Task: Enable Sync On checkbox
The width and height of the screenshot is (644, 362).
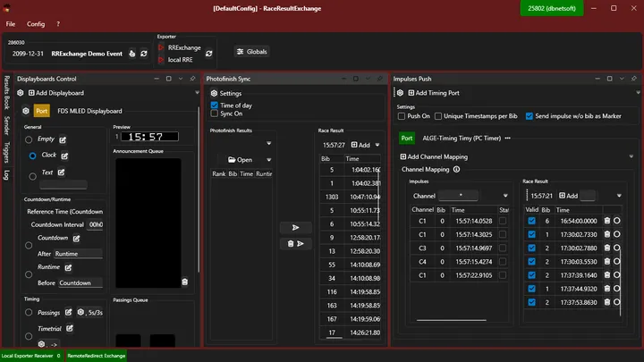Action: pyautogui.click(x=215, y=114)
